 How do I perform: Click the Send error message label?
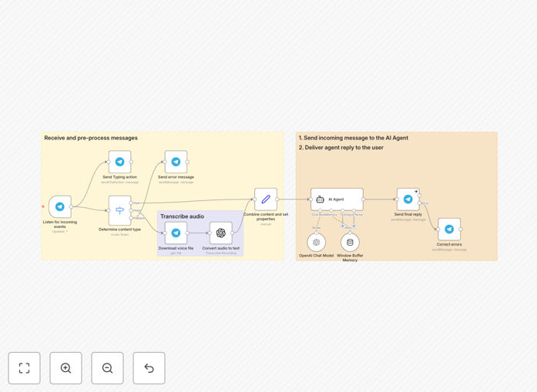click(176, 177)
